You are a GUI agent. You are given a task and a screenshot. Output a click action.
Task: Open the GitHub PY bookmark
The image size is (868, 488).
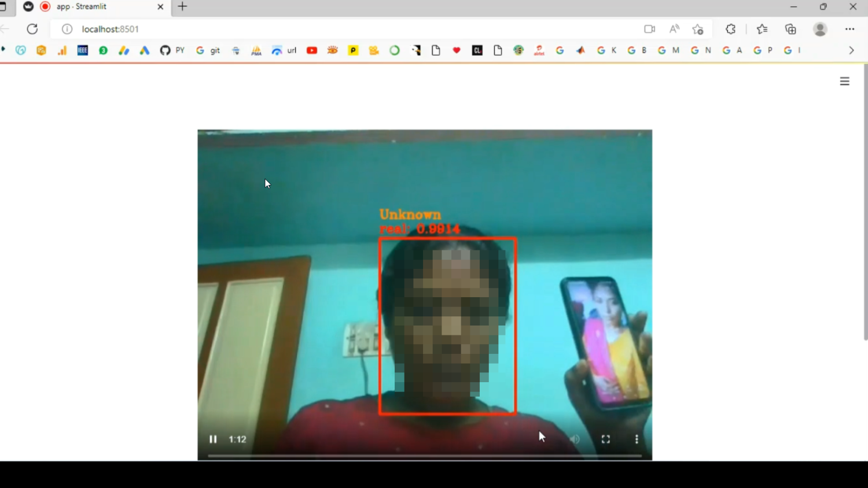172,50
